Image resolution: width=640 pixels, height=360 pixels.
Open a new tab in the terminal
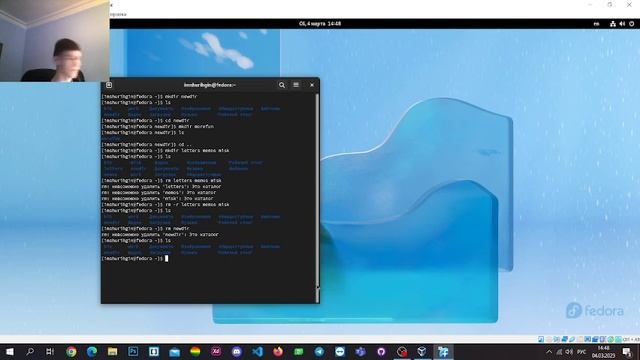pyautogui.click(x=109, y=85)
